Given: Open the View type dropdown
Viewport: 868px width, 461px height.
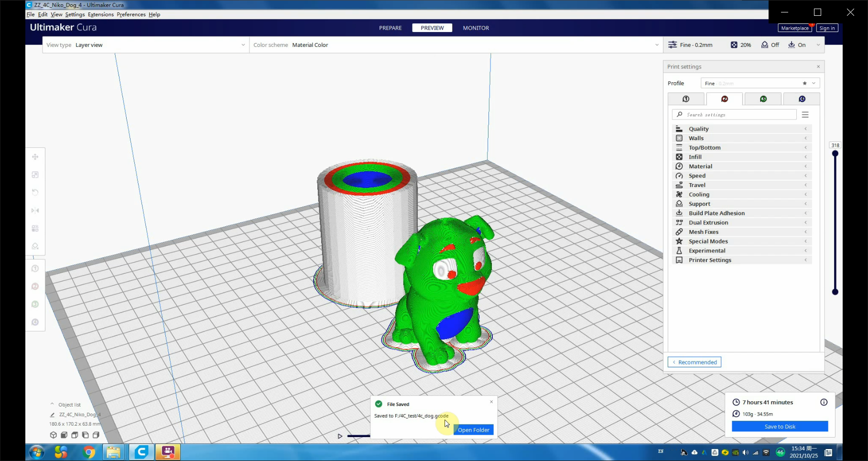Looking at the screenshot, I should click(x=146, y=45).
